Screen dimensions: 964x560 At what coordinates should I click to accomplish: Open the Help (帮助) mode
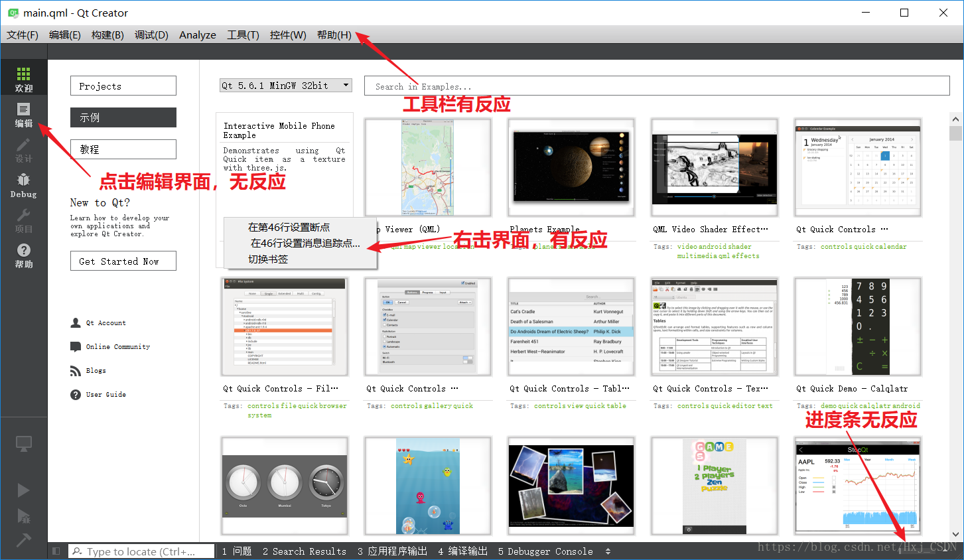point(24,255)
